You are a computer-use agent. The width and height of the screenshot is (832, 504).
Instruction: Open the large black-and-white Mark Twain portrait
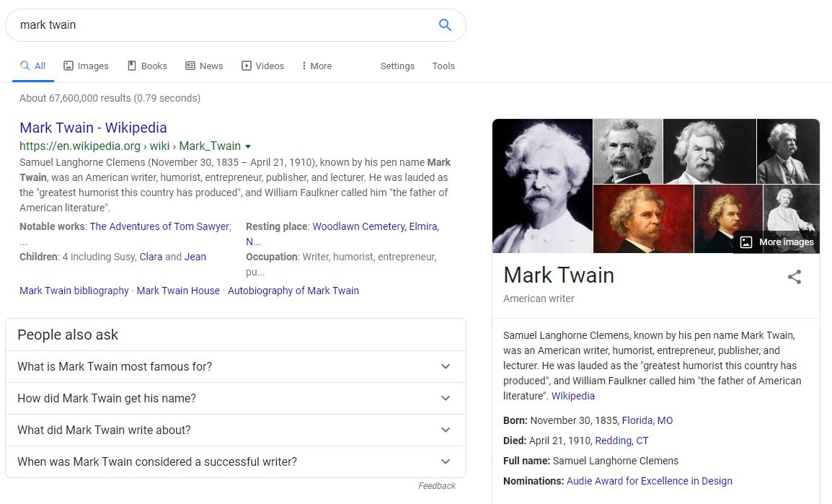[542, 186]
